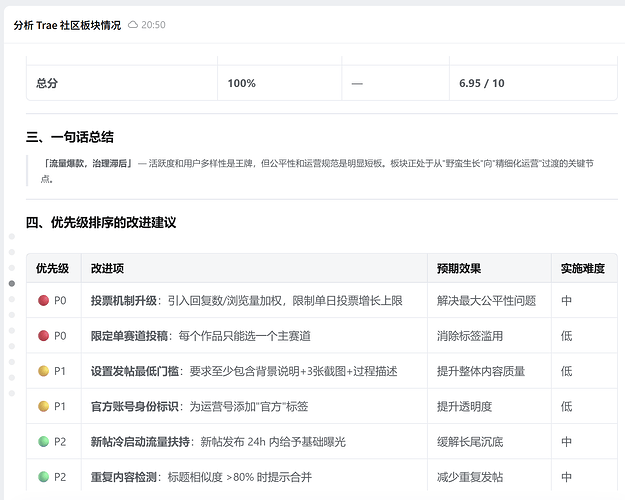The width and height of the screenshot is (625, 500).
Task: Click the 实施难度 column header
Action: [x=583, y=268]
